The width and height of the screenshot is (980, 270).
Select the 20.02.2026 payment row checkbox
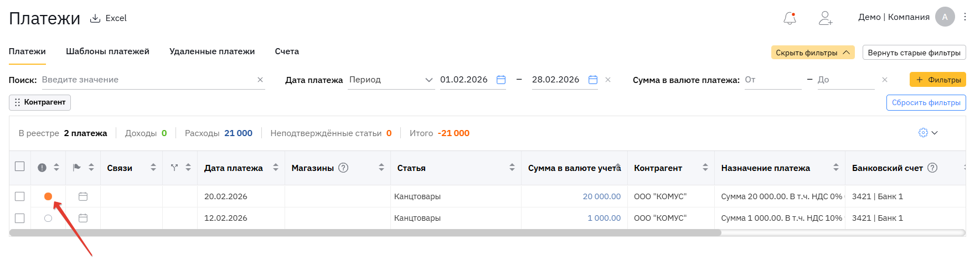pos(20,196)
